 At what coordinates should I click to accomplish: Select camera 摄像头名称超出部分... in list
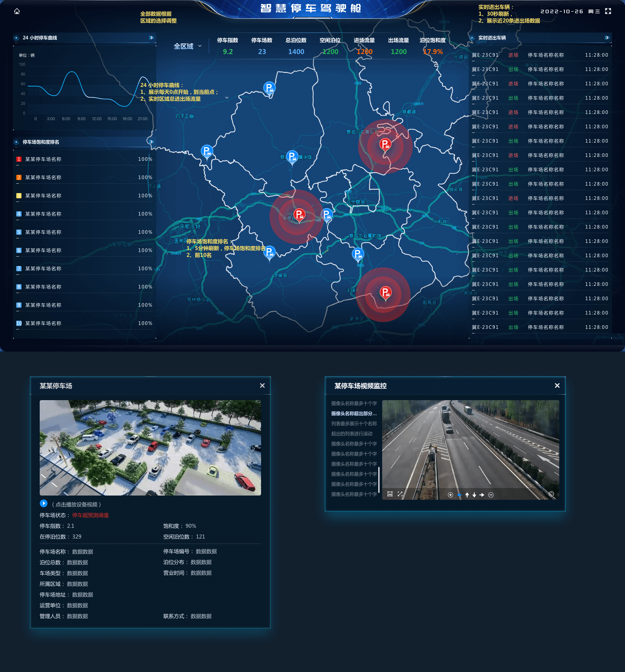pyautogui.click(x=354, y=413)
